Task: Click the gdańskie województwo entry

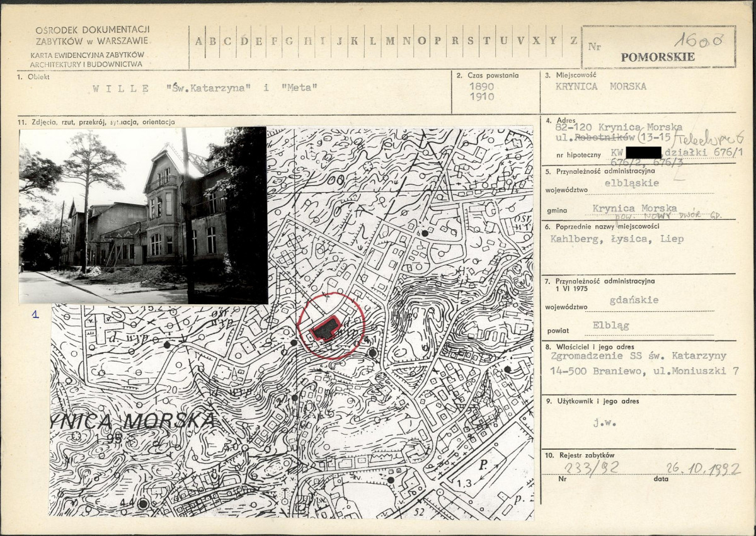Action: [x=634, y=300]
